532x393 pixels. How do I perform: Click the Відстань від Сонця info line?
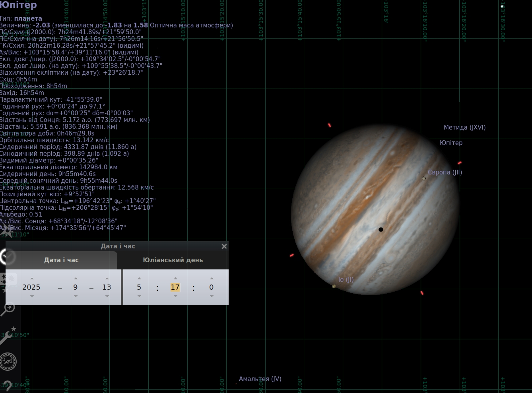coord(75,120)
